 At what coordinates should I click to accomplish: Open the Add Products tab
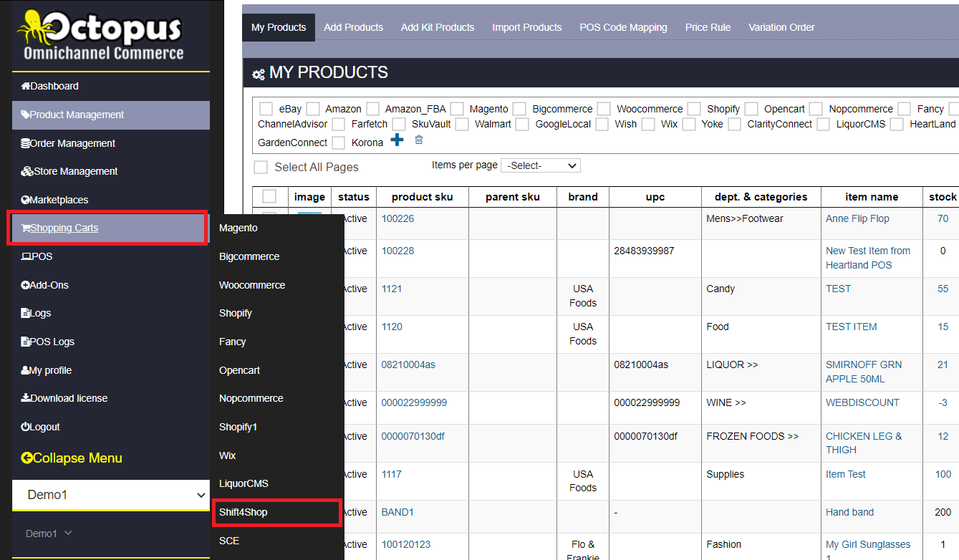click(x=354, y=27)
